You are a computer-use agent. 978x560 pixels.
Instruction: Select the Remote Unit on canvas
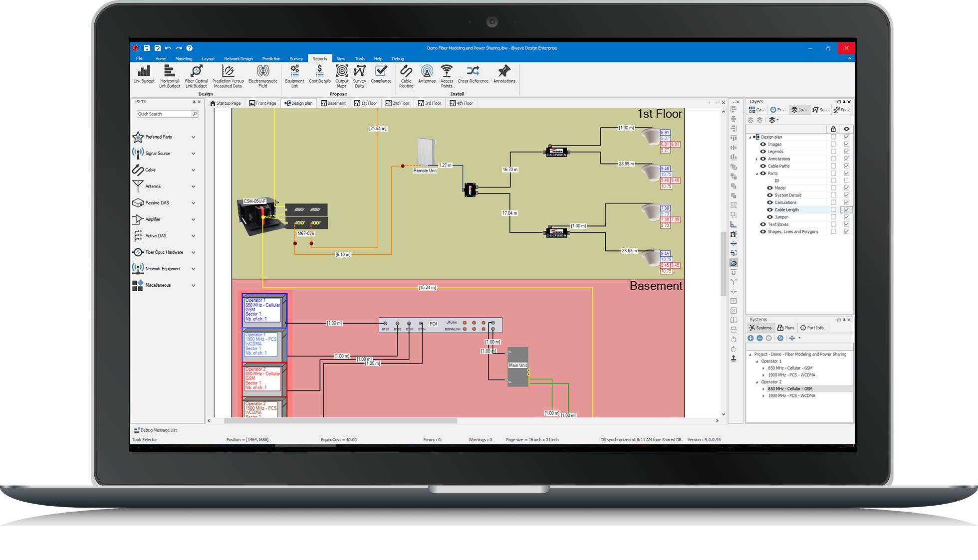(x=426, y=153)
